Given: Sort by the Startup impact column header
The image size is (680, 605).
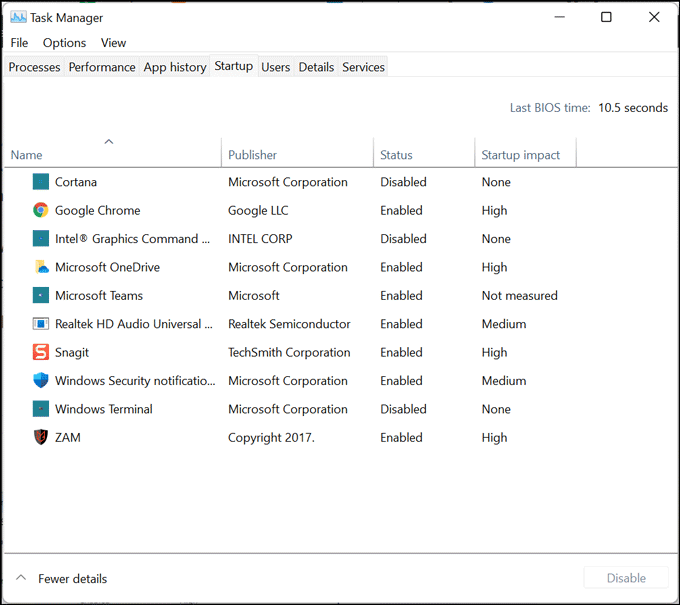Looking at the screenshot, I should 526,152.
